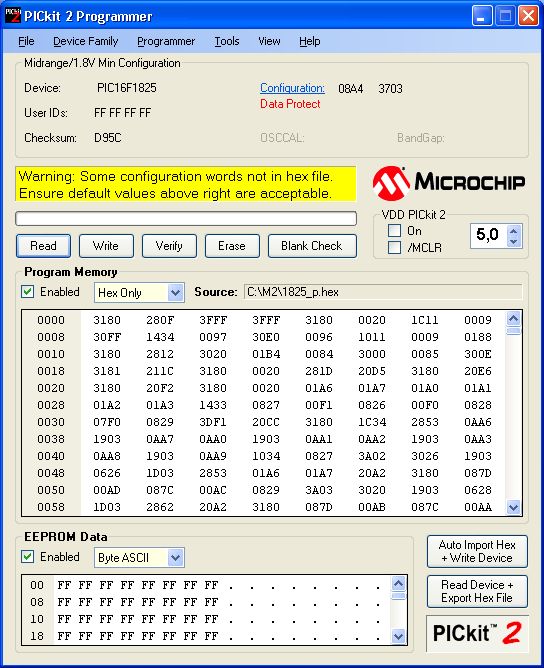544x668 pixels.
Task: Uncheck Program Memory Enabled checkbox
Action: [x=28, y=292]
